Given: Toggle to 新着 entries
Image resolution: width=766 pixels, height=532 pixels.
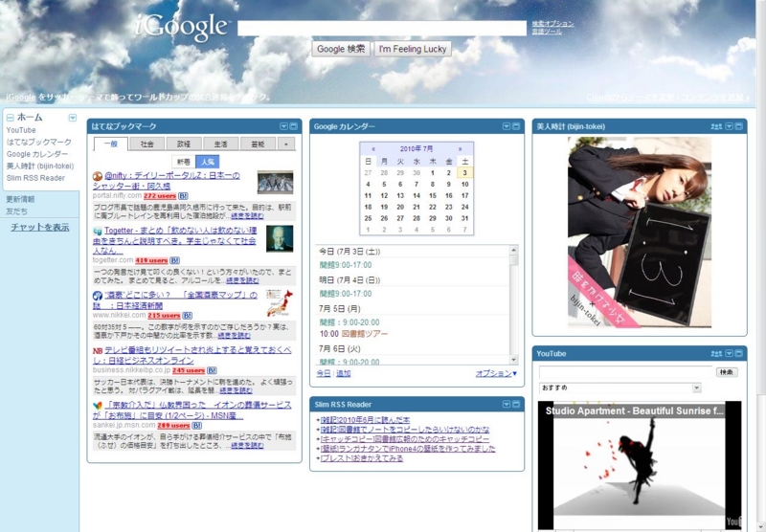Looking at the screenshot, I should click(x=184, y=162).
